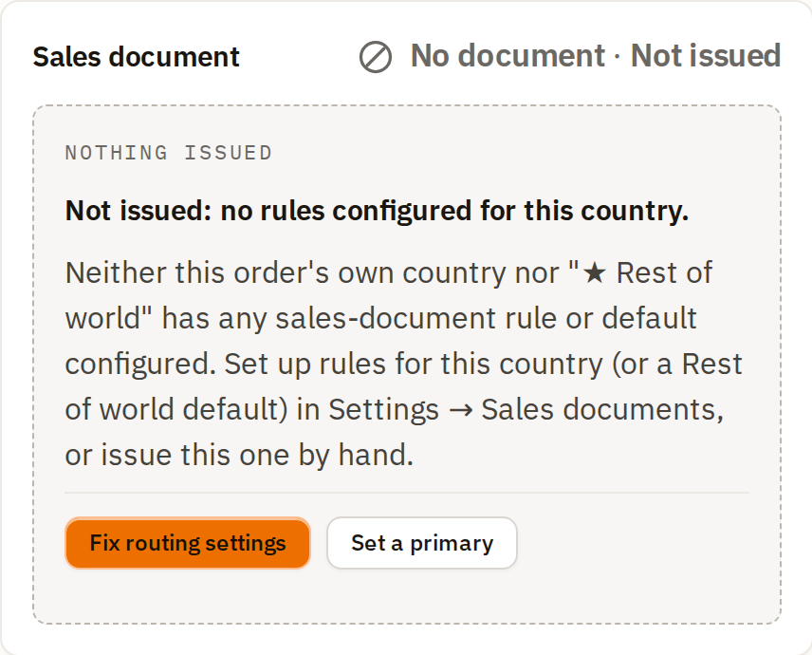
Task: Click 'Not issued: no rules configured' headline
Action: [377, 211]
